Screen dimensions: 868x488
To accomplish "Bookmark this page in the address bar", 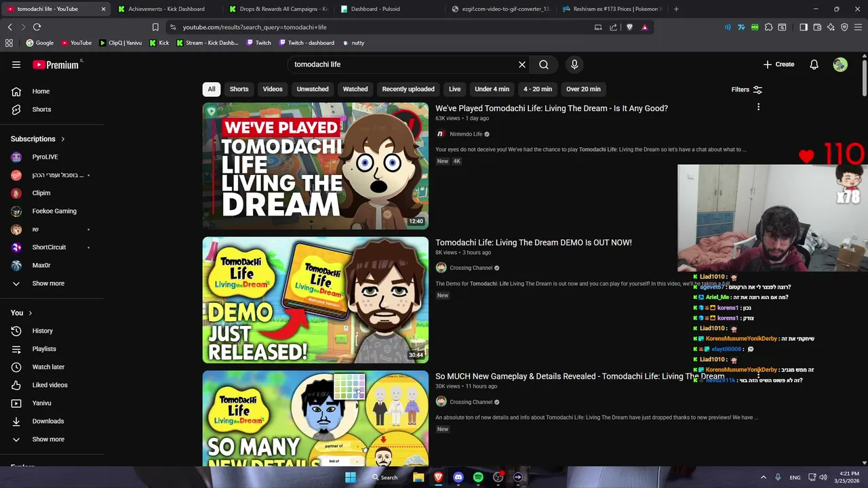I will coord(155,27).
